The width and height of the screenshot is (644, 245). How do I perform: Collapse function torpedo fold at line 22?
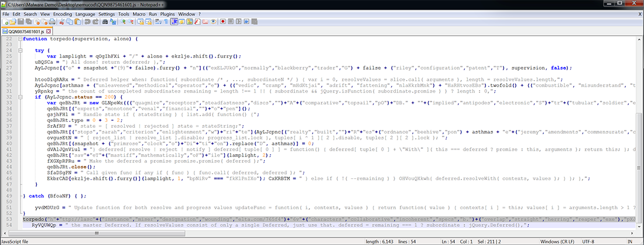19,39
